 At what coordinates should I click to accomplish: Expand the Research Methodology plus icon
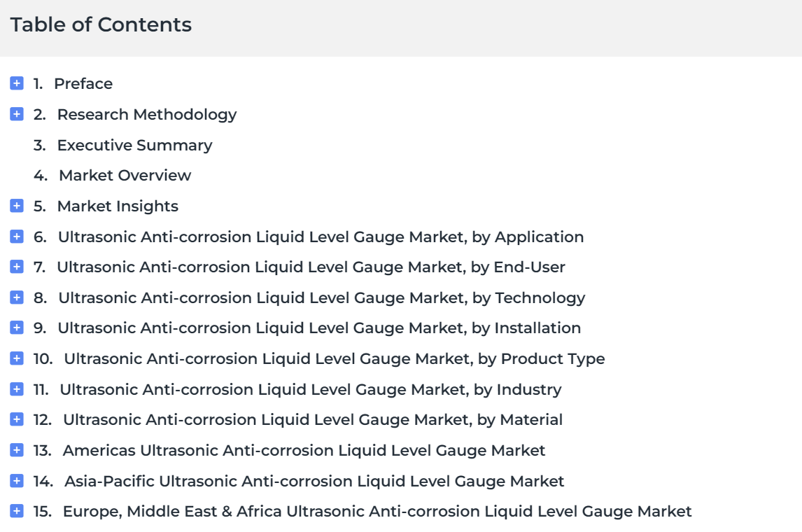pos(16,113)
